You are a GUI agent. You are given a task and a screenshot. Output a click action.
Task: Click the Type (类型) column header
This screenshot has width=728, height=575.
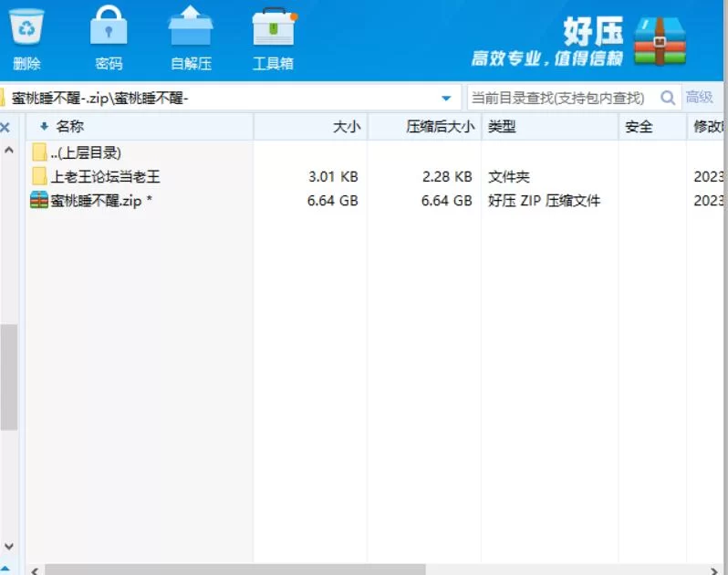coord(502,127)
